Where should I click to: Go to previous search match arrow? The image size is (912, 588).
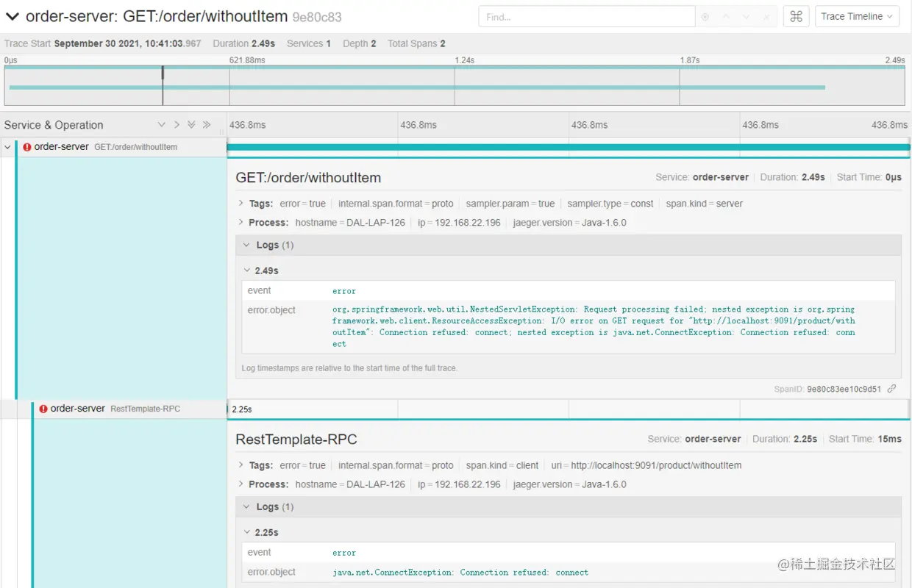pyautogui.click(x=726, y=17)
